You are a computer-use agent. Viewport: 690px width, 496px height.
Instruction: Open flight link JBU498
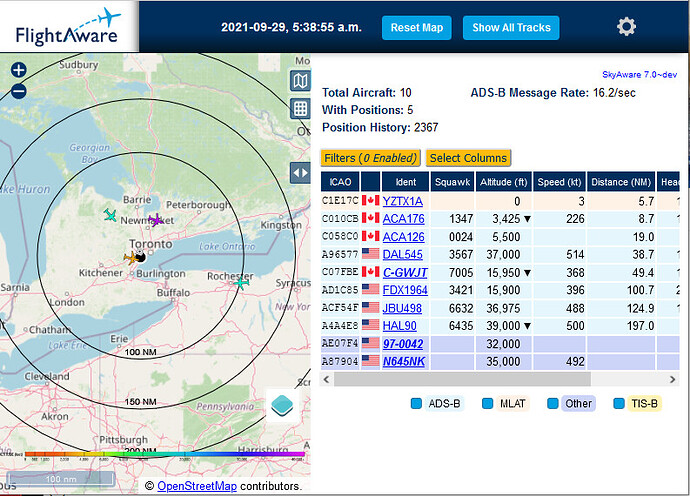(402, 308)
